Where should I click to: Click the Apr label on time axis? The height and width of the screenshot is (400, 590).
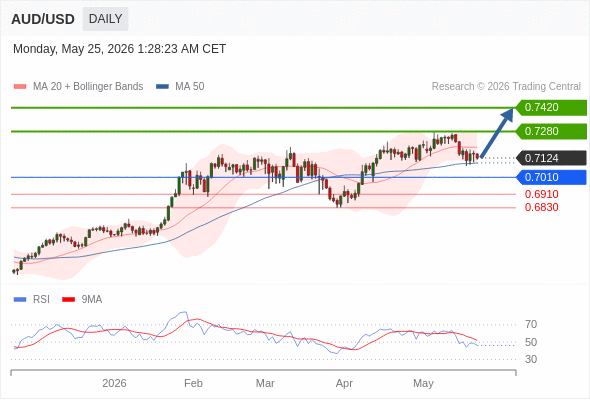click(x=344, y=383)
